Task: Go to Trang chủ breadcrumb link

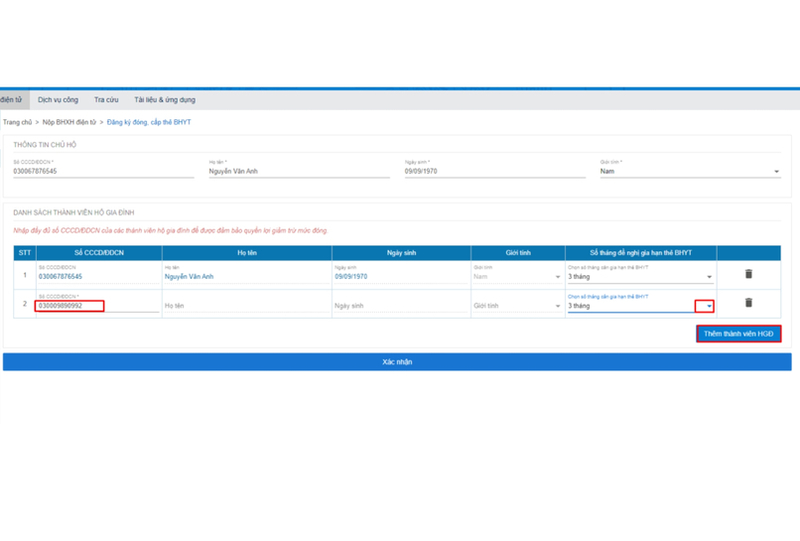Action: [x=17, y=122]
